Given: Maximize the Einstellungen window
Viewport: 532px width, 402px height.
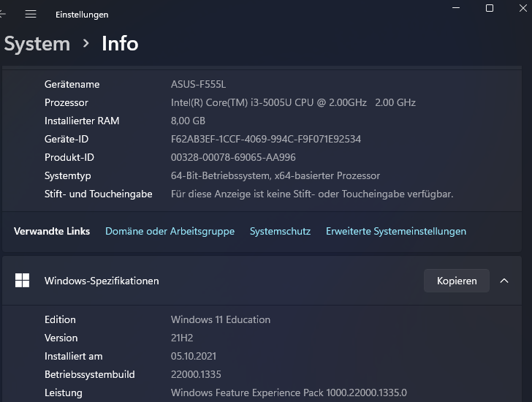Looking at the screenshot, I should [490, 8].
